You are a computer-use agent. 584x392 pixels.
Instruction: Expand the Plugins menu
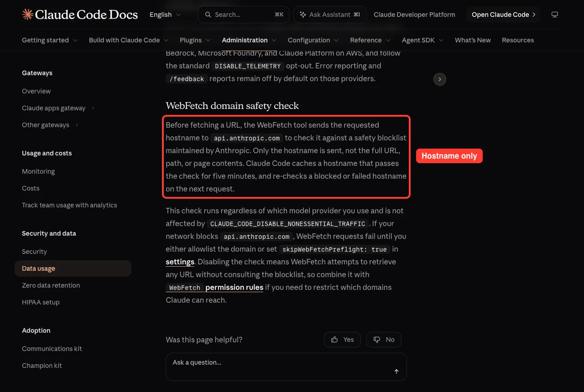coord(195,40)
